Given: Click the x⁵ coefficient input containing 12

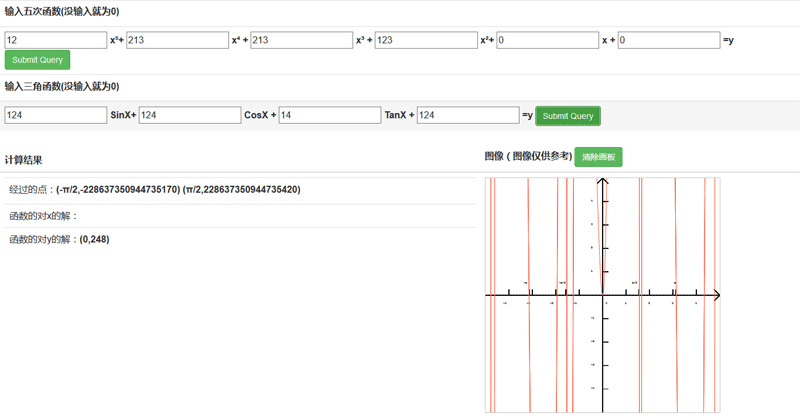Looking at the screenshot, I should (55, 40).
